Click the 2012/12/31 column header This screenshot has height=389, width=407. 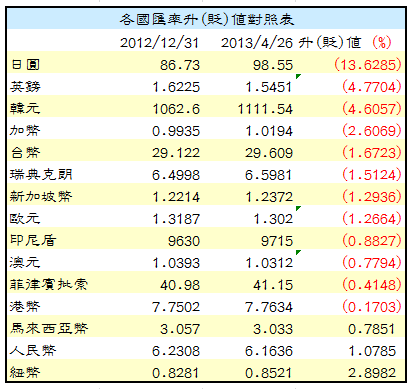click(159, 43)
